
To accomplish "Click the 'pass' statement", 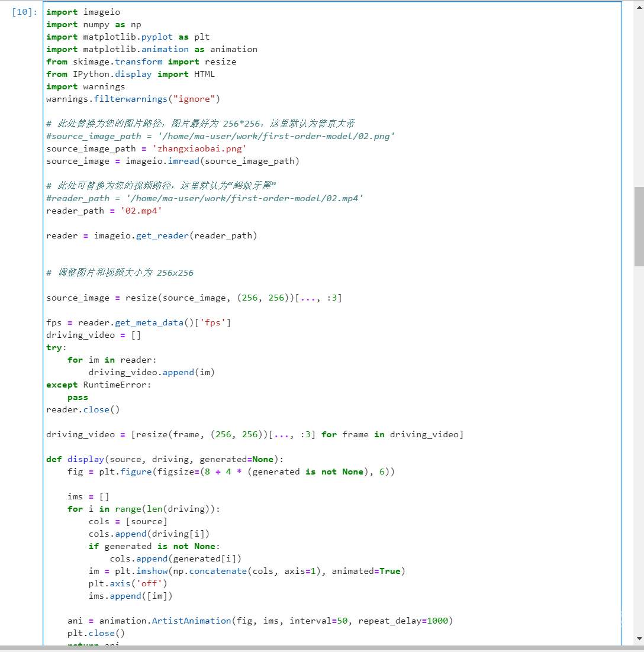I will click(x=78, y=398).
